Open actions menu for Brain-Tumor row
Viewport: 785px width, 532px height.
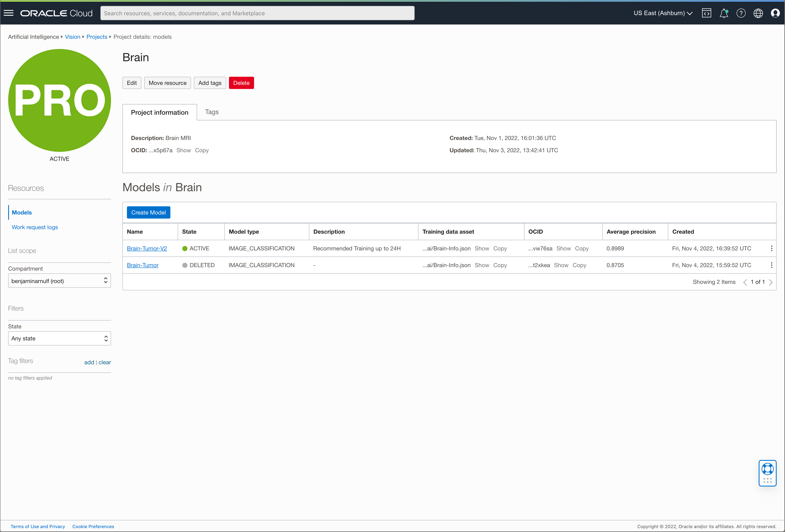(772, 265)
